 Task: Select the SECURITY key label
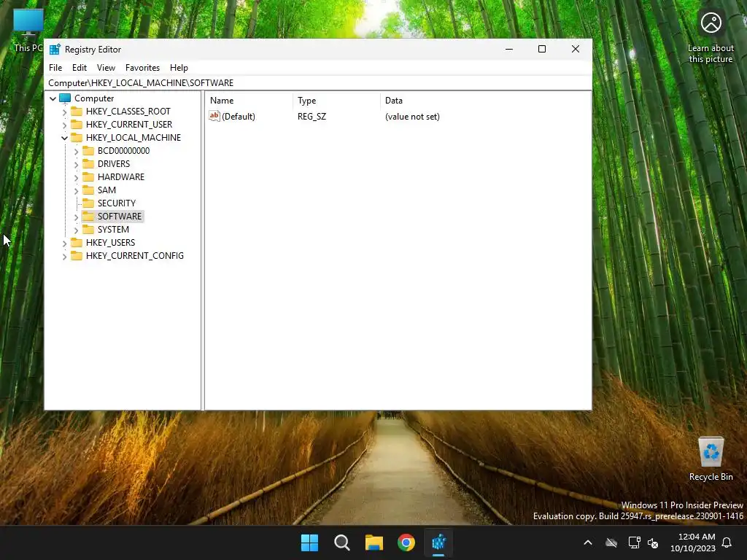(117, 203)
